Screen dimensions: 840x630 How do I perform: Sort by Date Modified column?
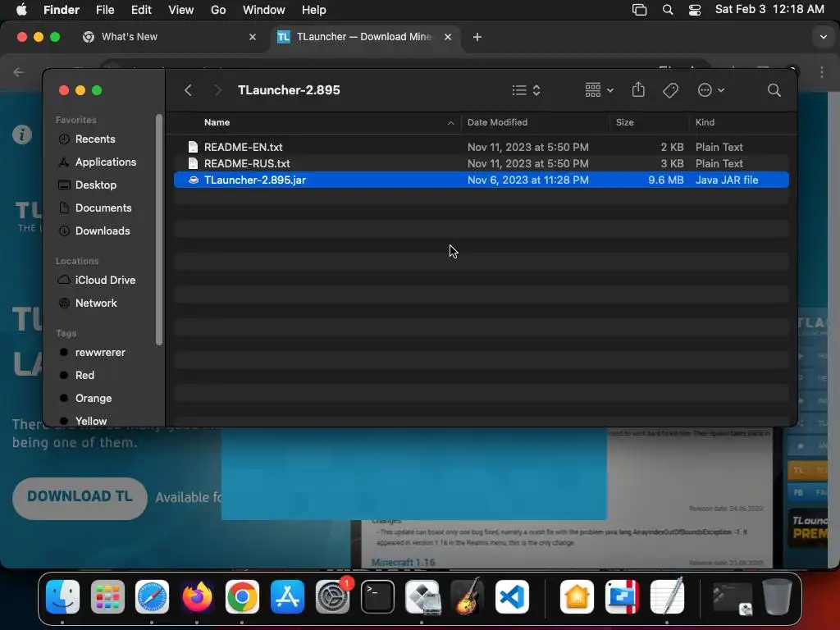497,122
